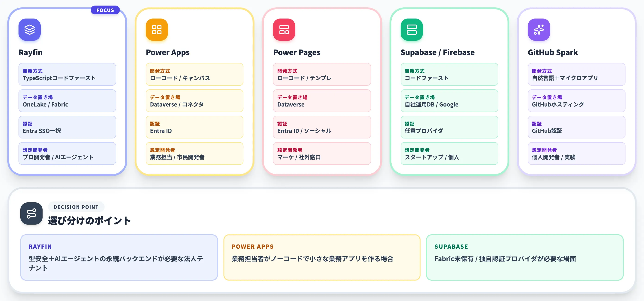Viewport: 644px width, 301px height.
Task: Select the 業務担当 / 市民開発者 row
Action: point(195,153)
